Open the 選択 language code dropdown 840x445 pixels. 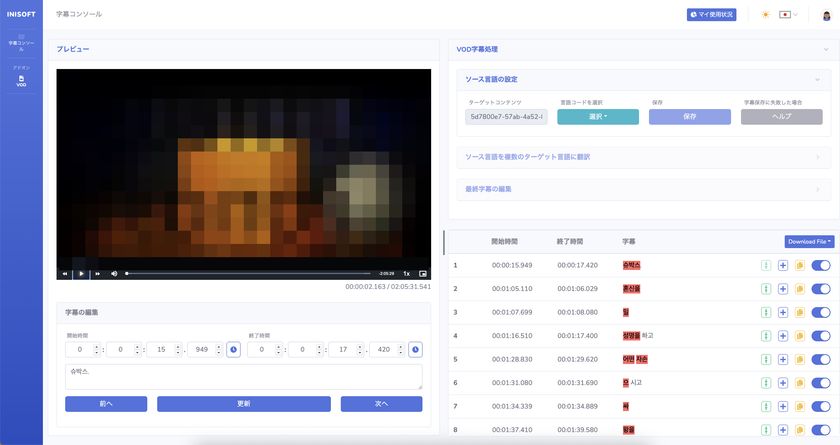(x=597, y=117)
